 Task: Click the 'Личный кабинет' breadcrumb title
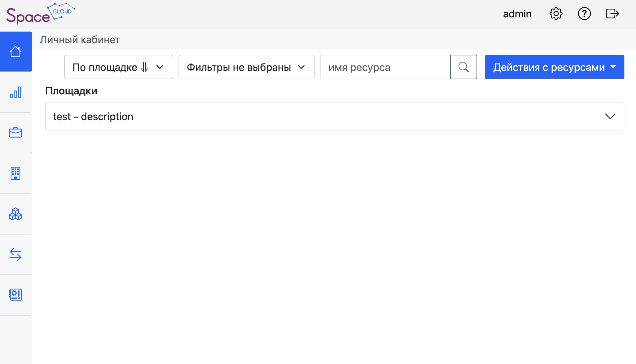(x=80, y=40)
